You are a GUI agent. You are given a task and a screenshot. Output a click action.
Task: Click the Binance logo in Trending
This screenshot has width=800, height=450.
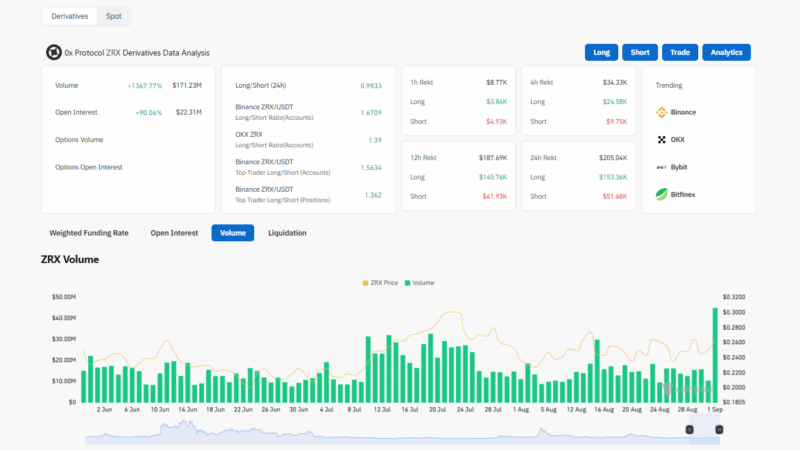662,112
